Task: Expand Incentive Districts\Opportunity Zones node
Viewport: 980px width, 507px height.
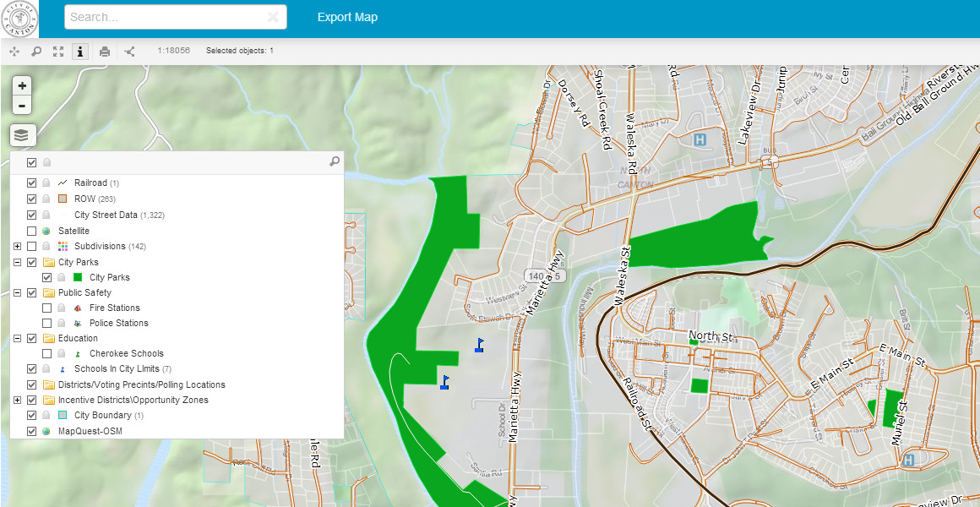Action: [18, 399]
